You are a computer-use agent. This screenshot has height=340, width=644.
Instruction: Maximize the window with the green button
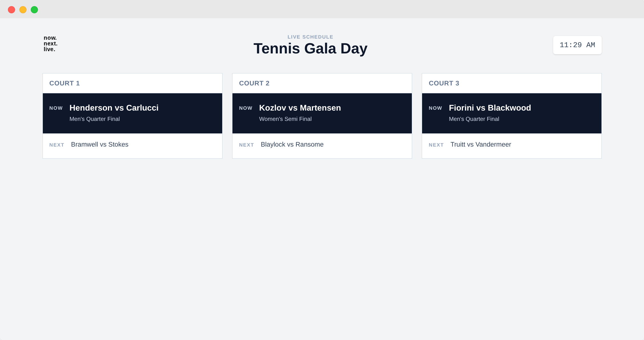(x=34, y=10)
